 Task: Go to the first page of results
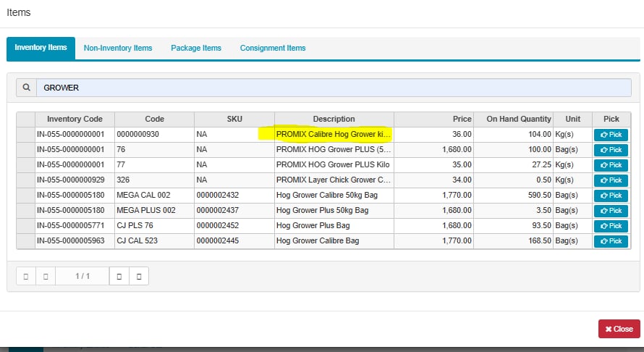(x=25, y=276)
